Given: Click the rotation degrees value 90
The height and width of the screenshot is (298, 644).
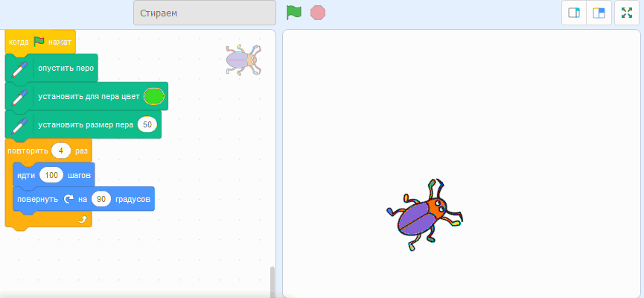Looking at the screenshot, I should 101,199.
